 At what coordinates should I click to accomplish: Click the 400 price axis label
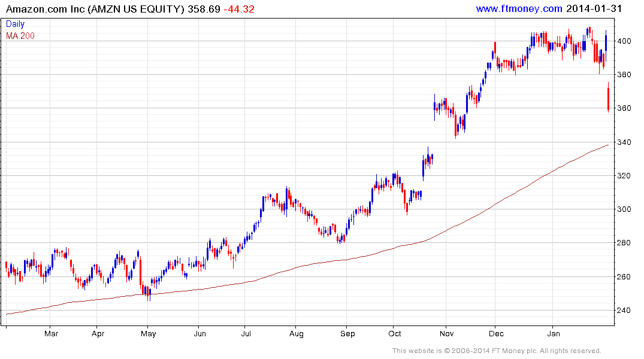point(624,41)
